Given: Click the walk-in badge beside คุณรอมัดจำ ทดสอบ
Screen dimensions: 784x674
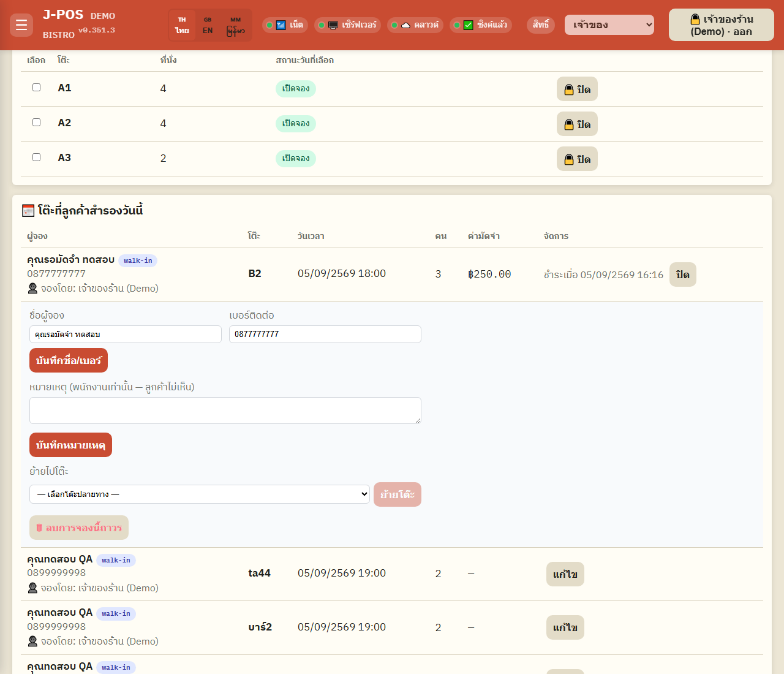Looking at the screenshot, I should (138, 260).
